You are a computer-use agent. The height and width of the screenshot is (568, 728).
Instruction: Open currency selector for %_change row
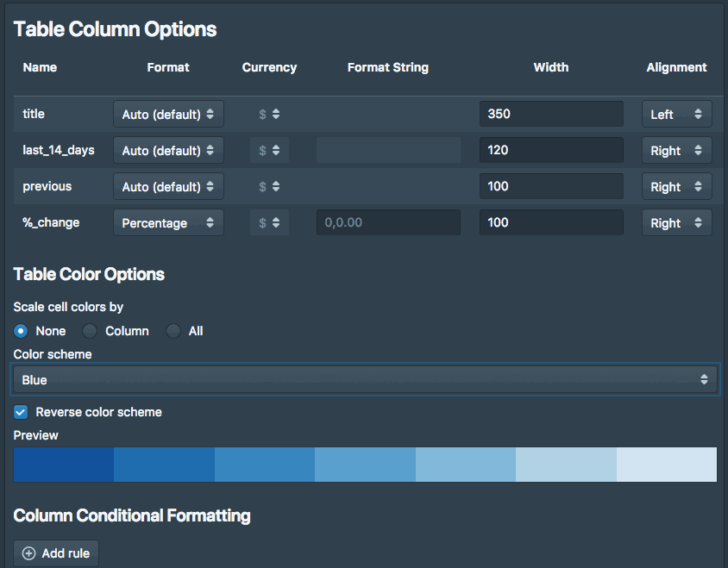click(269, 222)
